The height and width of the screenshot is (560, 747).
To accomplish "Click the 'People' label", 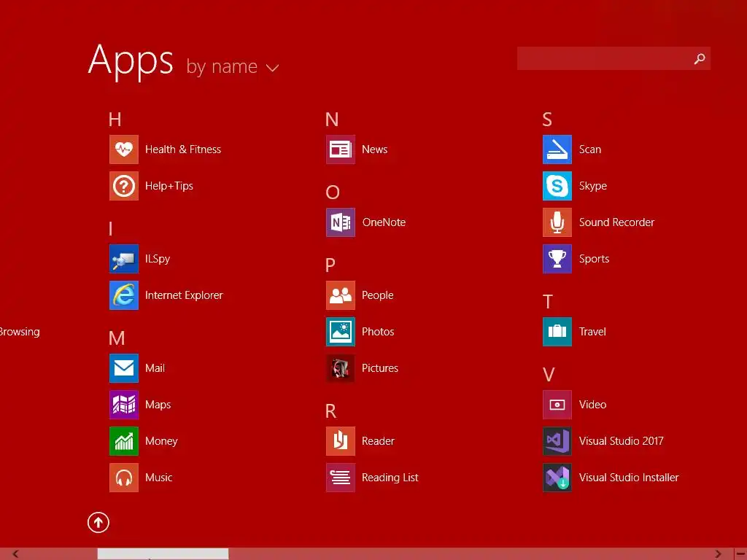I will coord(377,296).
